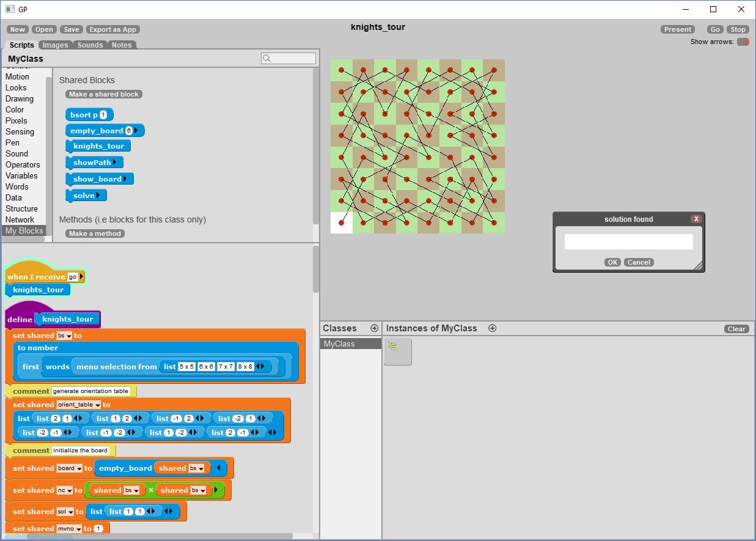This screenshot has height=541, width=756.
Task: Expand the solve palette block arrow
Action: pyautogui.click(x=98, y=196)
